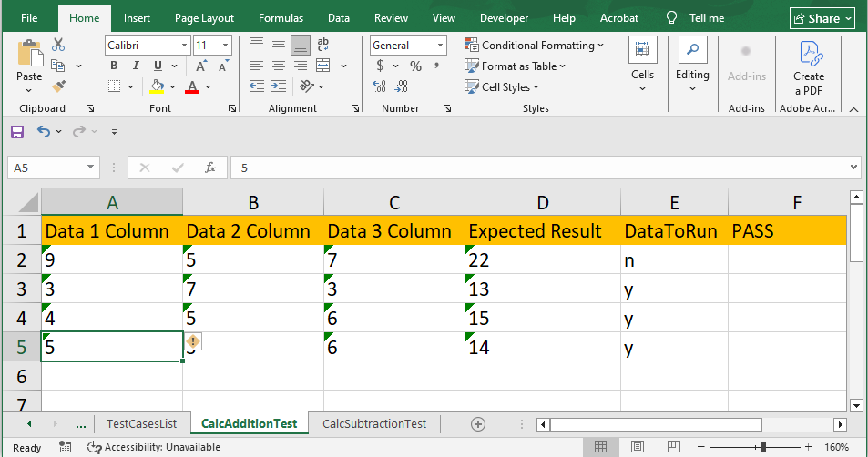The image size is (868, 457).
Task: Increase font size with larger A
Action: 201,66
